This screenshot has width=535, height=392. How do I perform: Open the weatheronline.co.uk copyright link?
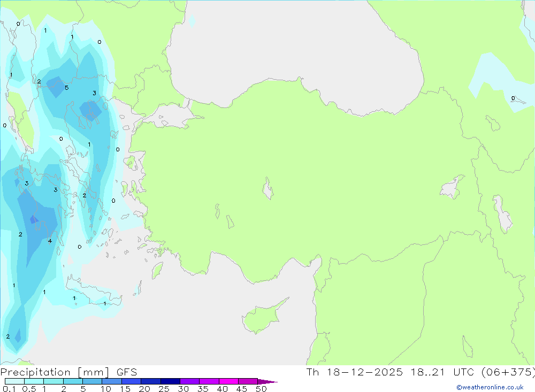pos(490,387)
